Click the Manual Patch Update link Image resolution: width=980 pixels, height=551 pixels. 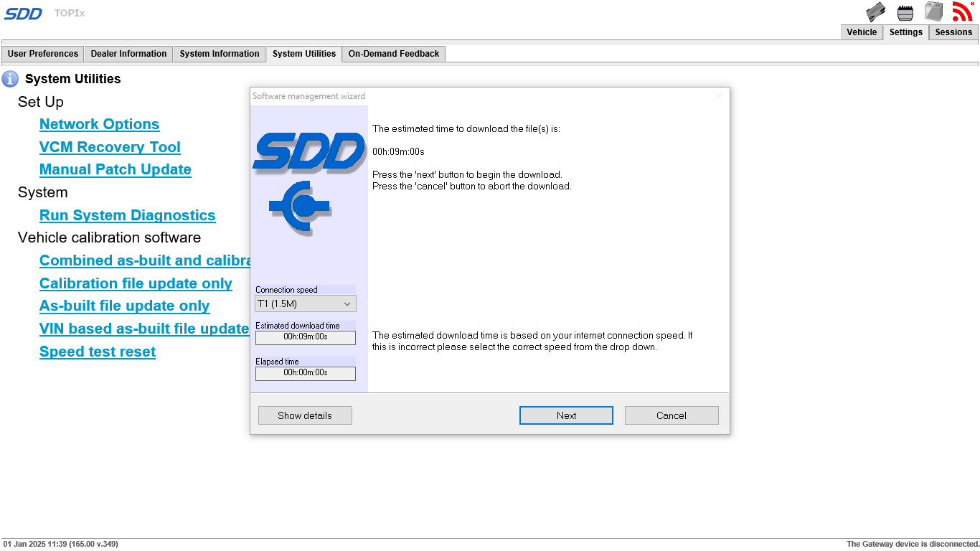click(x=116, y=169)
